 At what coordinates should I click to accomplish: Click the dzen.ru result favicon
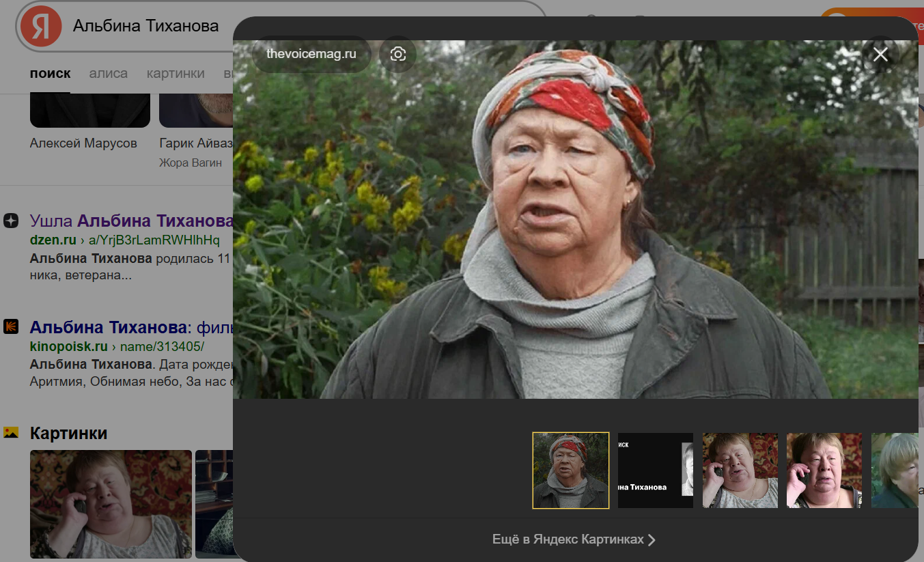click(11, 221)
